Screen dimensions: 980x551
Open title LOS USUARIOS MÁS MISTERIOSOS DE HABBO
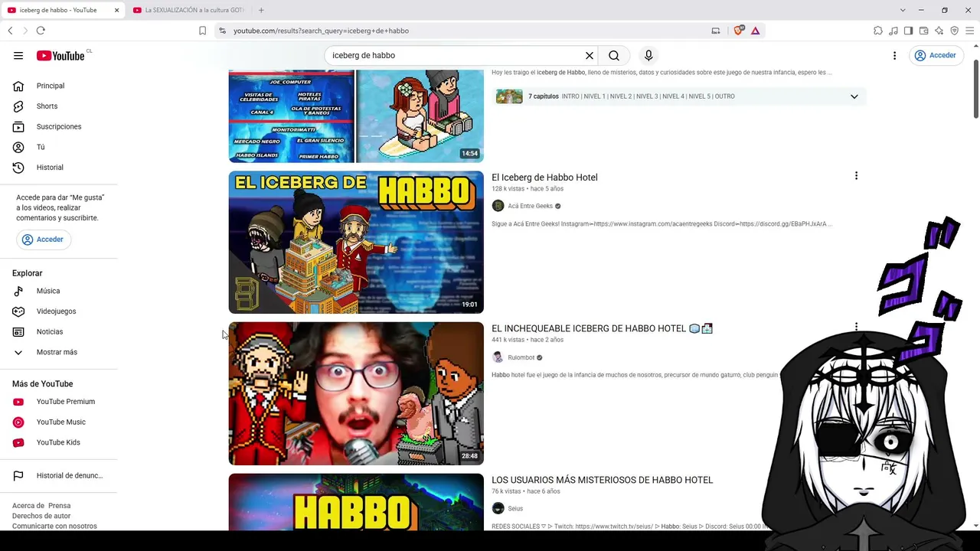tap(603, 480)
